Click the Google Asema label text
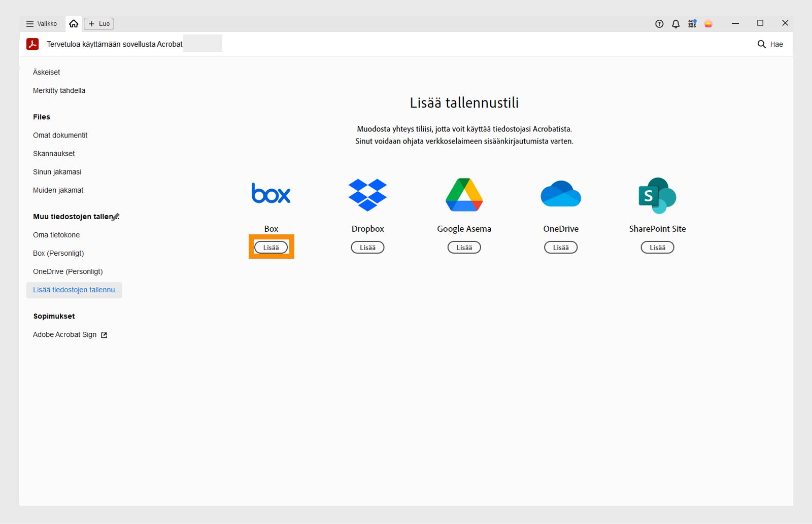 click(464, 229)
